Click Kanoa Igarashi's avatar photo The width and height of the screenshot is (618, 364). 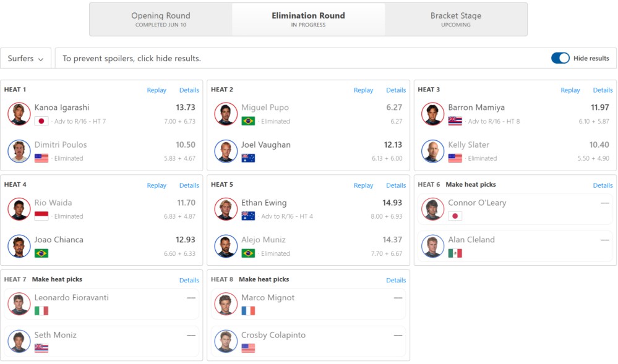(19, 114)
